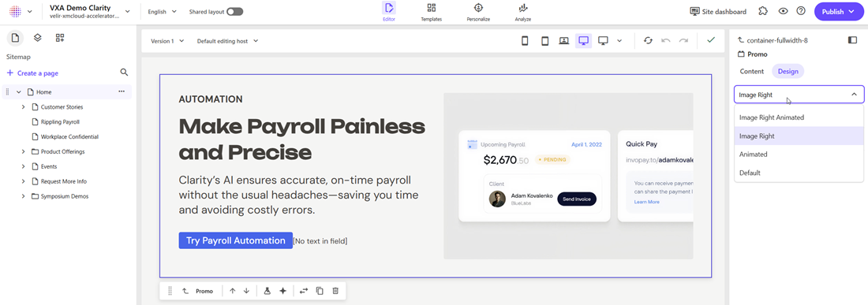Switch to Personalize mode
This screenshot has height=305, width=868.
[478, 12]
